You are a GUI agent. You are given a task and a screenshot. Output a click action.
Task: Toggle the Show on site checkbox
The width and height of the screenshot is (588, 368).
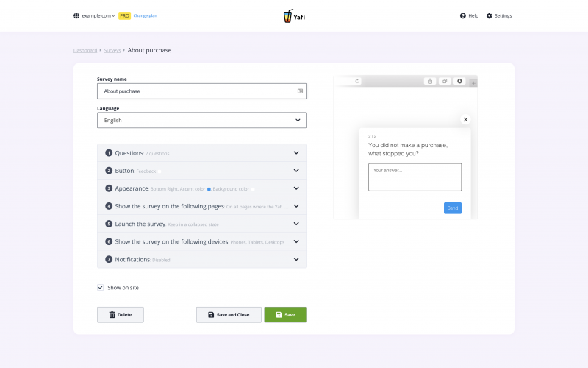(x=101, y=288)
